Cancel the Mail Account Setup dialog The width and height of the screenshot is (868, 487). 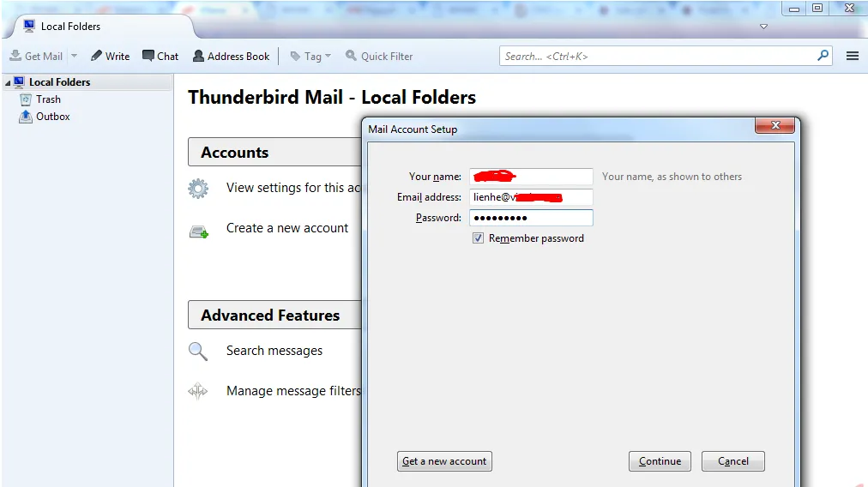point(733,461)
